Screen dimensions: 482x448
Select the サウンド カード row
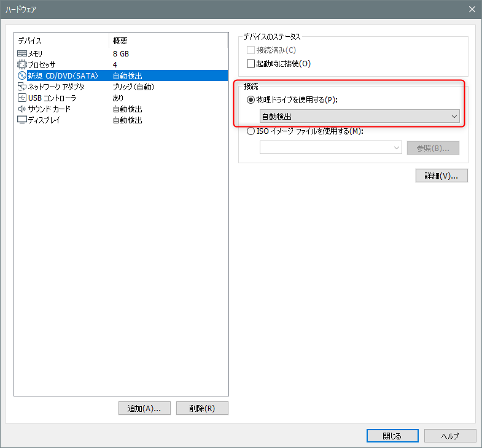(121, 109)
